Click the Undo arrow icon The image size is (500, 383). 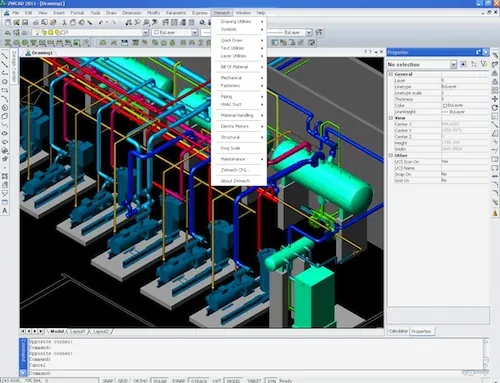[101, 23]
